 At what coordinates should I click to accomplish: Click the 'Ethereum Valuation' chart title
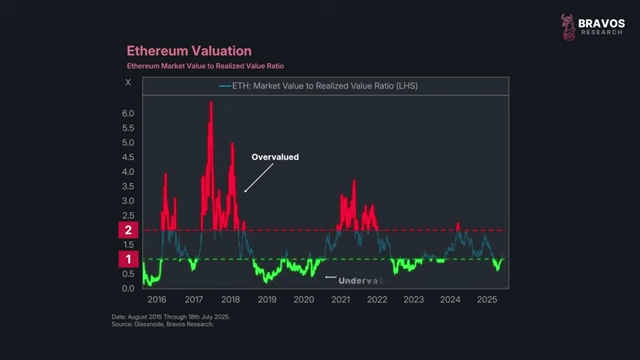[189, 51]
